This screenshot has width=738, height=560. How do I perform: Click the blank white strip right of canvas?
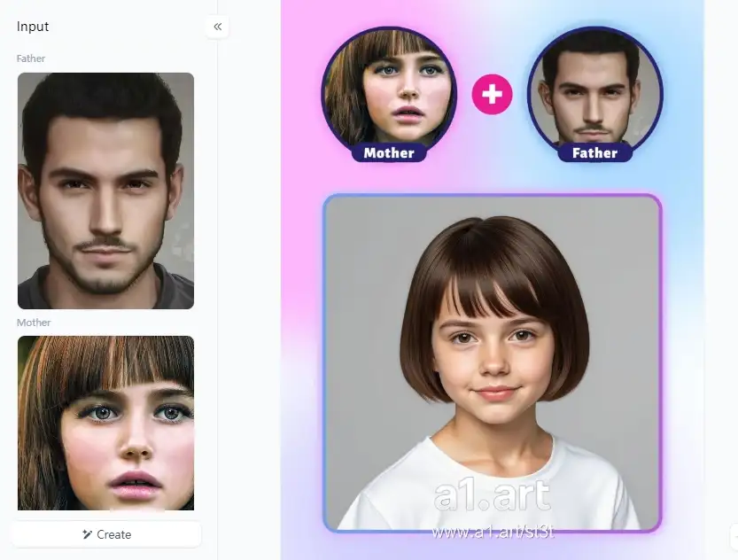[x=719, y=266]
